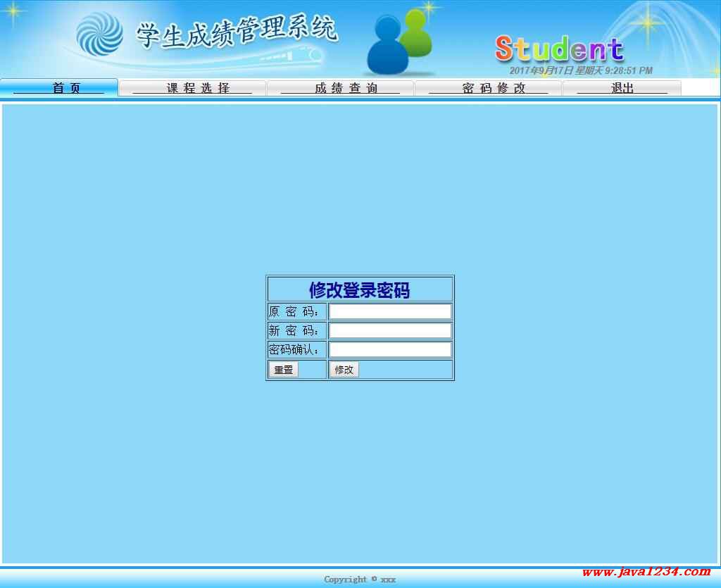Click the date and time display
This screenshot has height=588, width=721.
(581, 70)
